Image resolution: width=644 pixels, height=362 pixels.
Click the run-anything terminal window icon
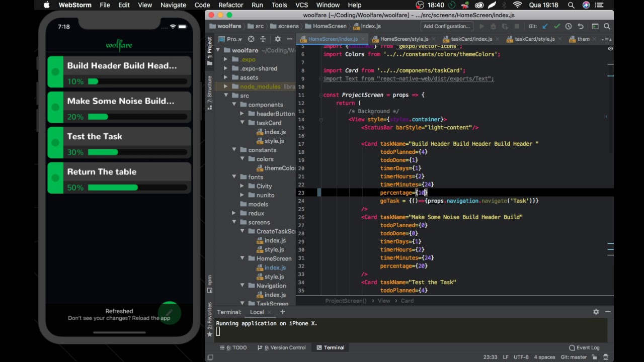(595, 26)
